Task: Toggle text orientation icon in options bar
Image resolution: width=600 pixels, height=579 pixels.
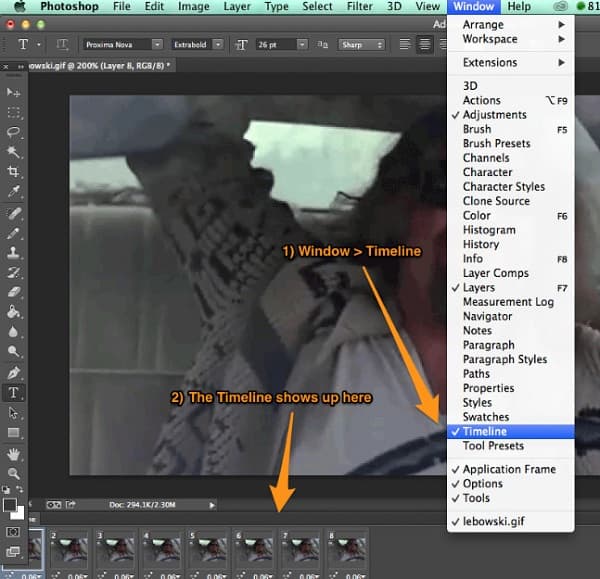Action: [62, 45]
